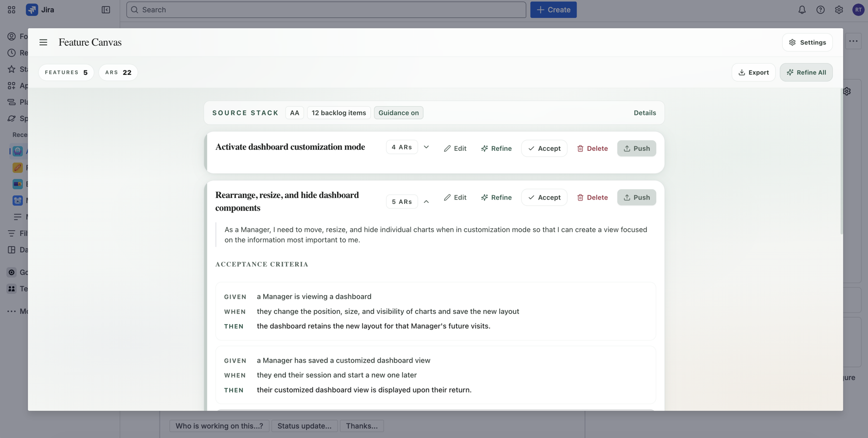The image size is (868, 438).
Task: Collapse the Jira sidebar panel icon
Action: pyautogui.click(x=106, y=10)
